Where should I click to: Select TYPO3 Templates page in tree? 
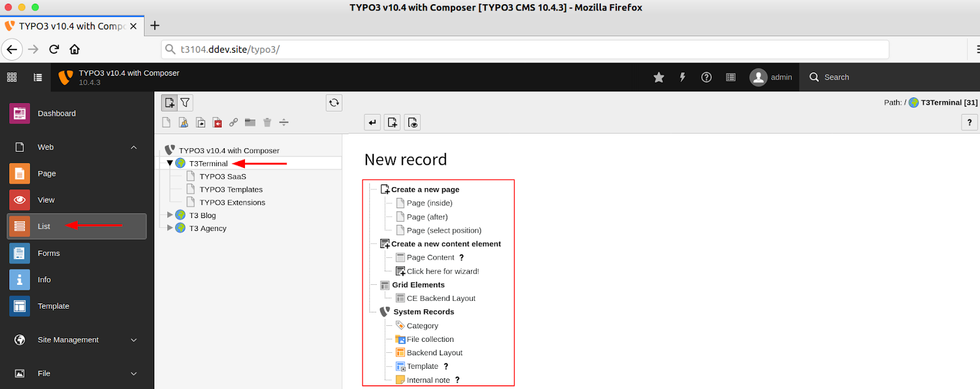[x=231, y=189]
